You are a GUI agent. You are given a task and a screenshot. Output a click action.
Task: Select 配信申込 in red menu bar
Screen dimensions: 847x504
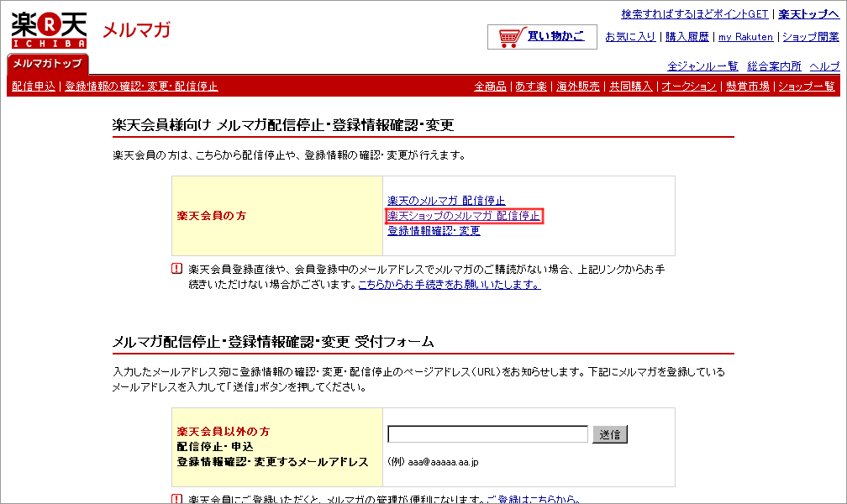pyautogui.click(x=34, y=86)
